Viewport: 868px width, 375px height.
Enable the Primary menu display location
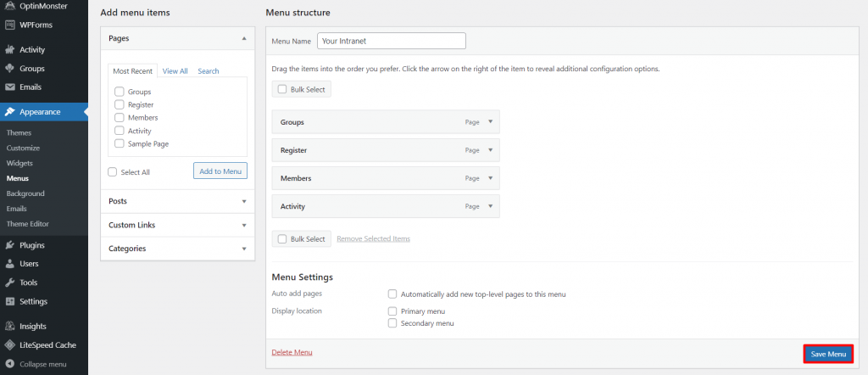[x=392, y=311]
